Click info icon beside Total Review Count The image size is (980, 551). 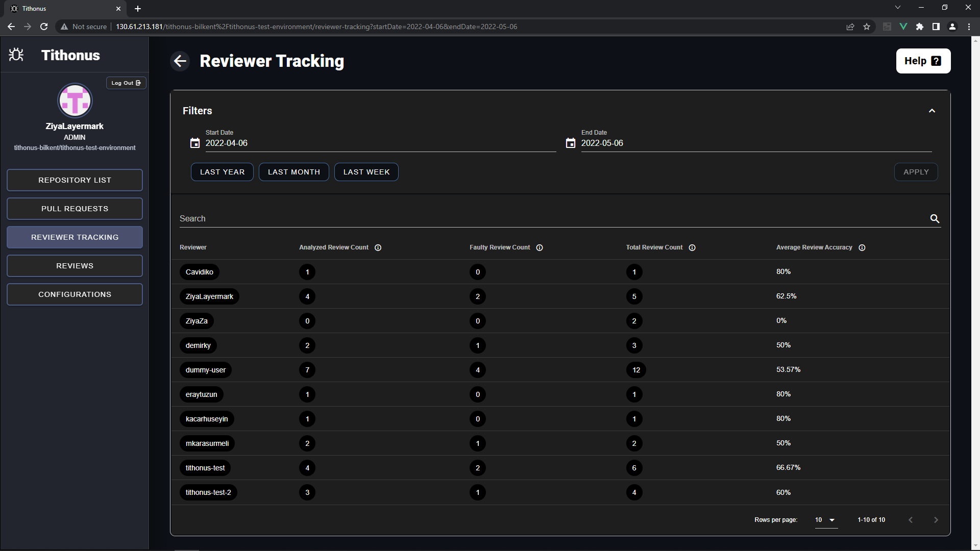click(x=692, y=247)
